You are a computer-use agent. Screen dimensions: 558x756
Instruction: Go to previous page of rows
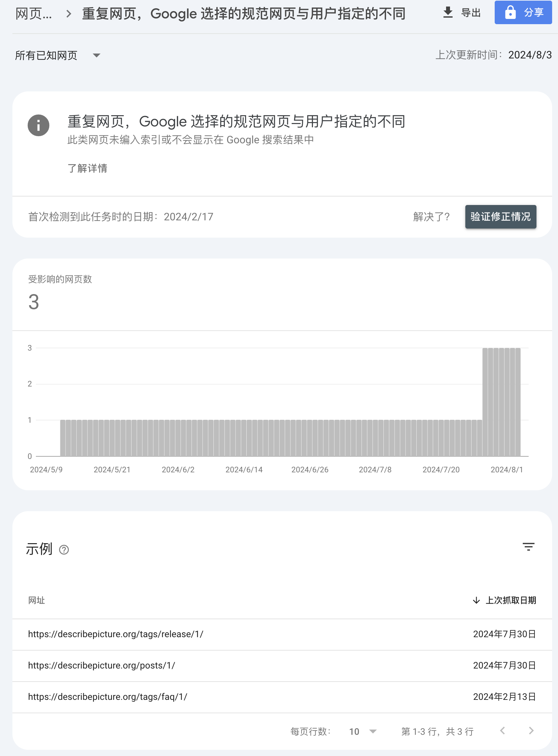tap(502, 731)
